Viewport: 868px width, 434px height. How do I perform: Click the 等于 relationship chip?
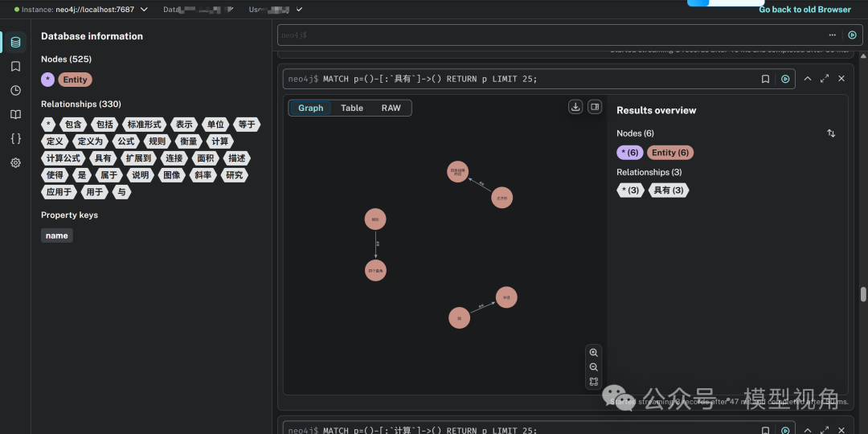tap(247, 125)
